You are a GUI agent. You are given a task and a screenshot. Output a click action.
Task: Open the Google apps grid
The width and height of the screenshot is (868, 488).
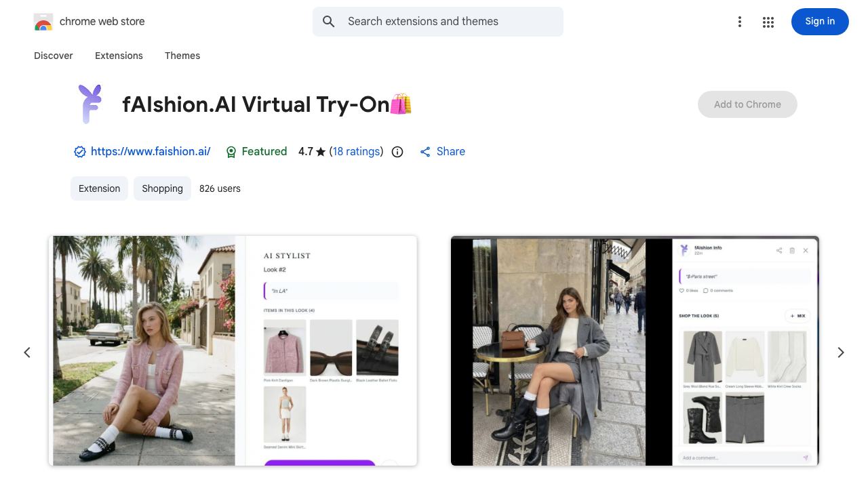click(x=768, y=22)
